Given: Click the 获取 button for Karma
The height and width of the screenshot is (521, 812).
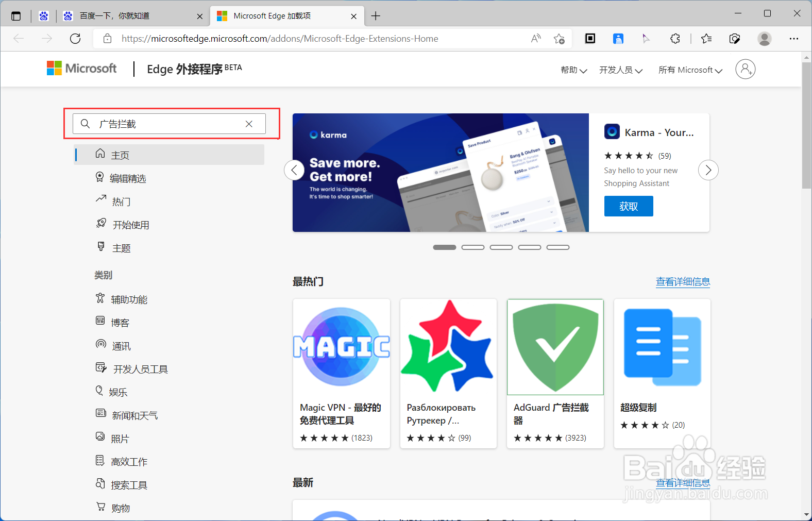Looking at the screenshot, I should (629, 206).
